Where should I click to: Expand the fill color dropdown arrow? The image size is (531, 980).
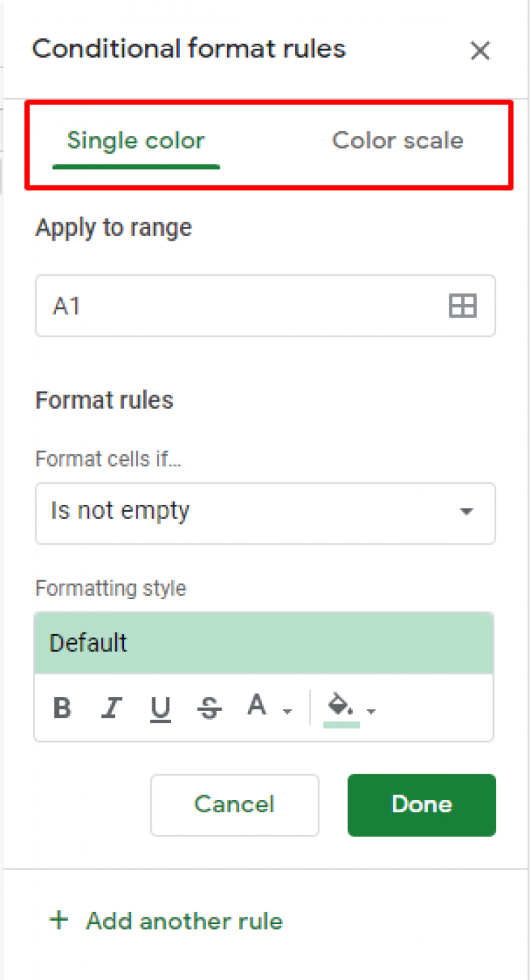click(372, 712)
